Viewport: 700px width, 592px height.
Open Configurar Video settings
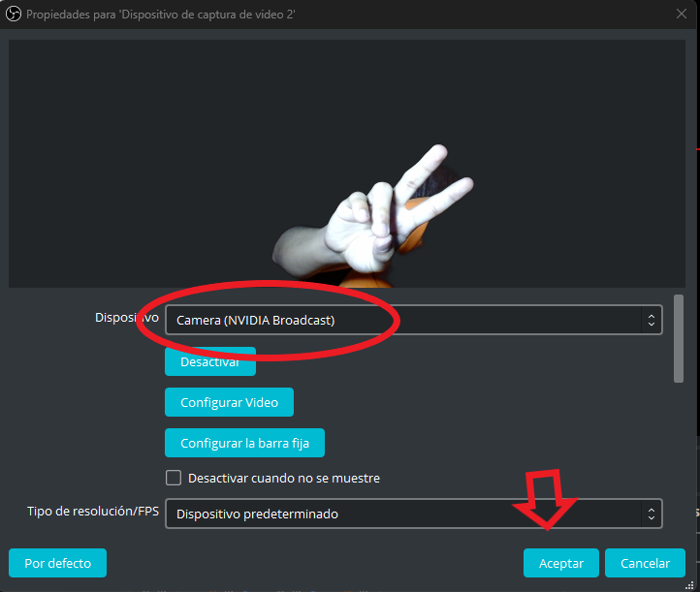[229, 402]
